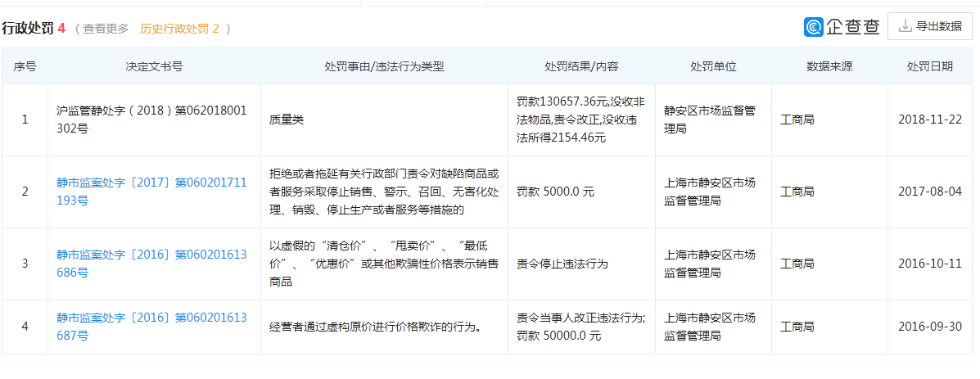Viewport: 980px width, 379px height.
Task: Select the 以虚假的"清仓价" violation description
Action: [x=384, y=264]
